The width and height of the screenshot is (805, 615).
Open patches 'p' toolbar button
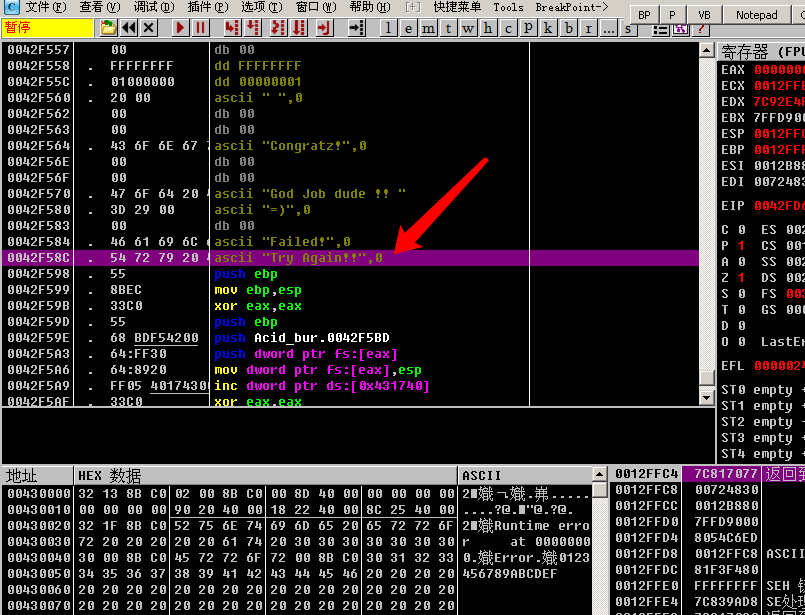tap(528, 28)
